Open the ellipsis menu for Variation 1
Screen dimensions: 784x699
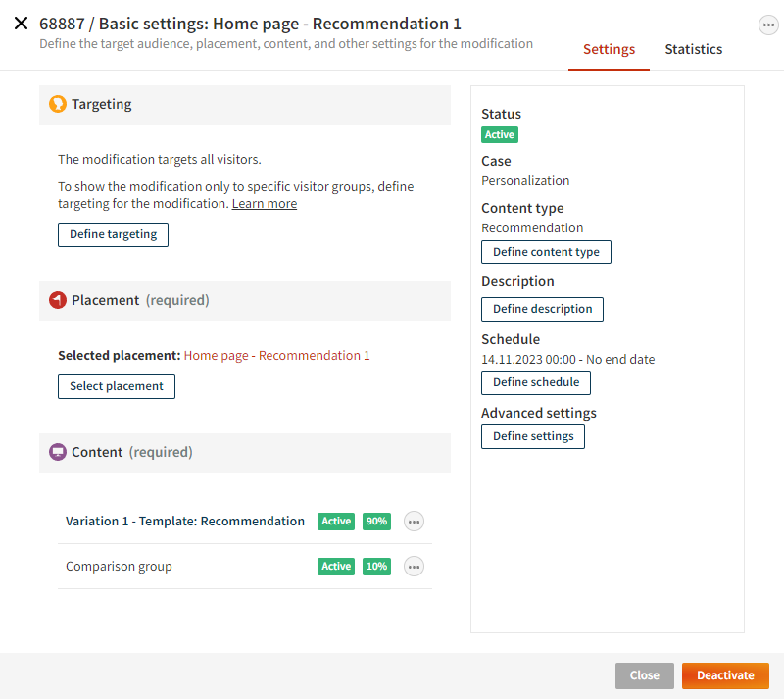point(414,522)
